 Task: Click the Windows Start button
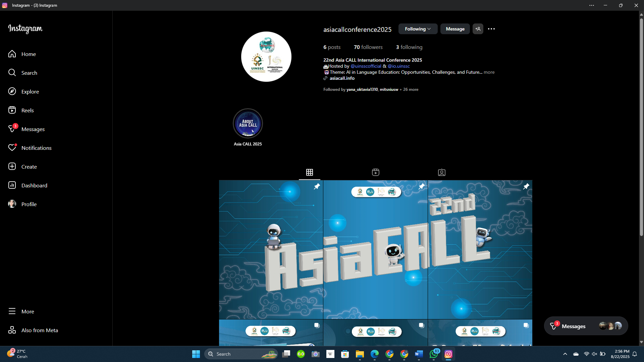(x=196, y=354)
